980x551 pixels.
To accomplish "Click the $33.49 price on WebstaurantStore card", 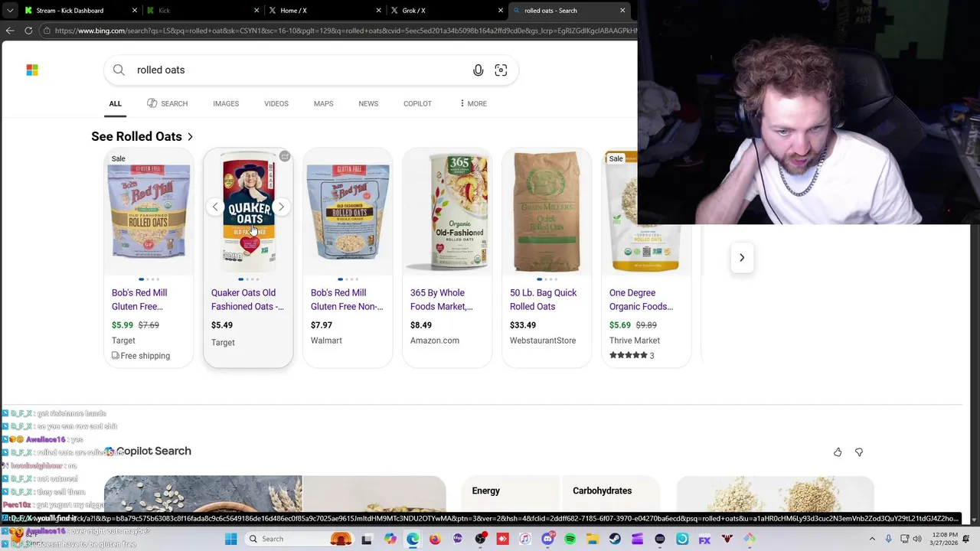I will pos(523,325).
